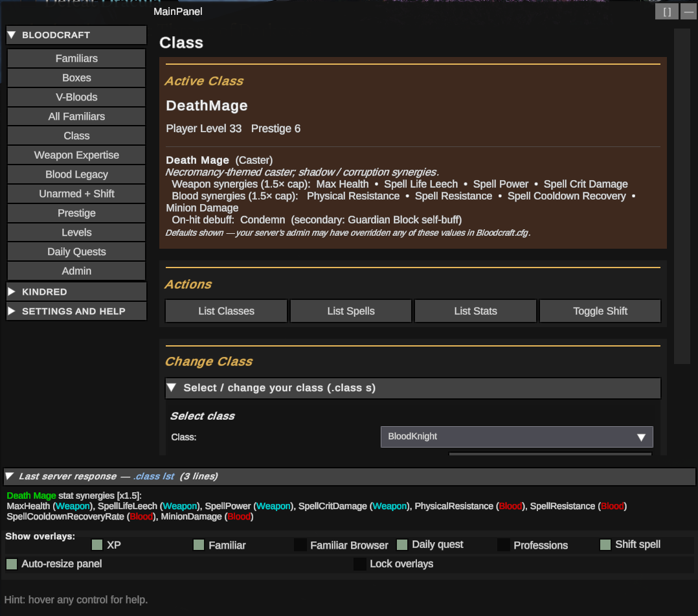
Task: Toggle the XP overlay checkbox
Action: 97,545
